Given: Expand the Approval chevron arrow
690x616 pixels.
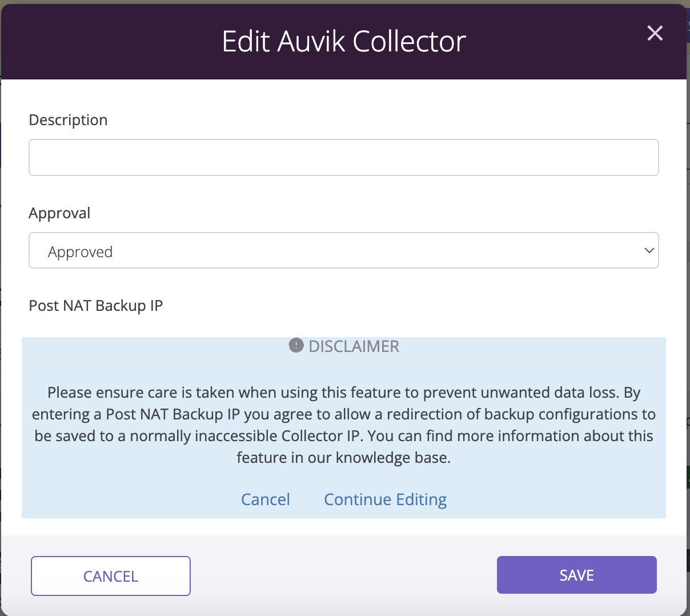Looking at the screenshot, I should point(649,250).
